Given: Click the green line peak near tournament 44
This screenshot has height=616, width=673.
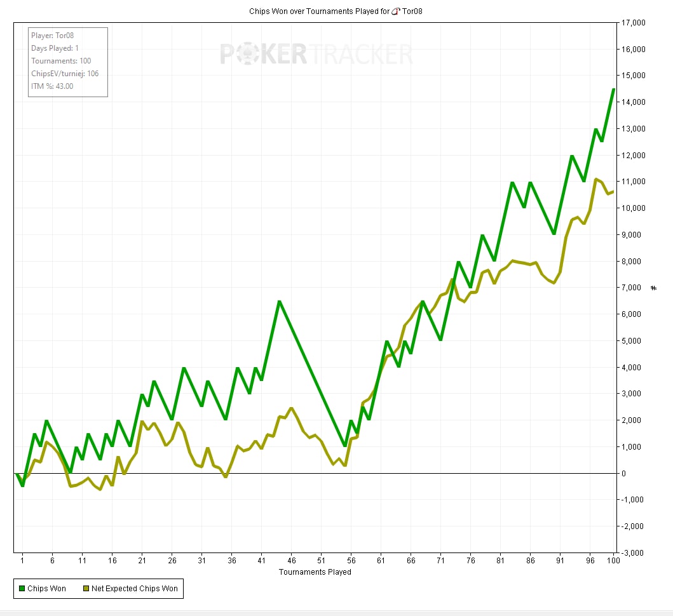Looking at the screenshot, I should [x=279, y=301].
